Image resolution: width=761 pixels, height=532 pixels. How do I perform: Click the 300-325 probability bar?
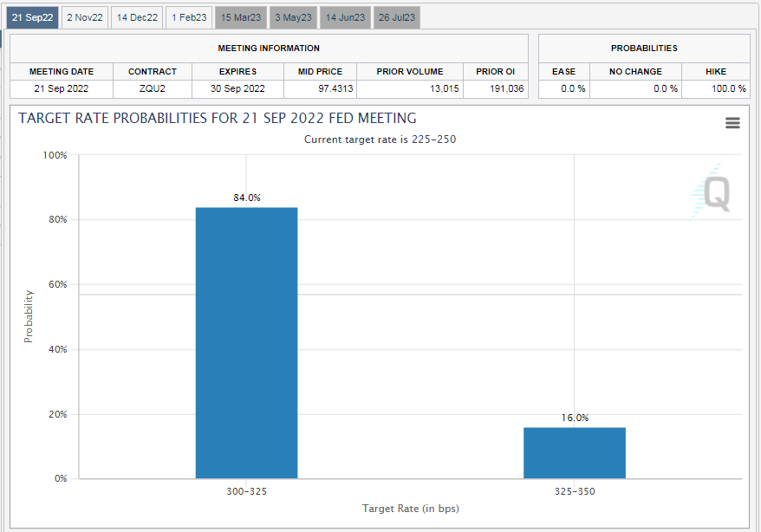pyautogui.click(x=246, y=342)
